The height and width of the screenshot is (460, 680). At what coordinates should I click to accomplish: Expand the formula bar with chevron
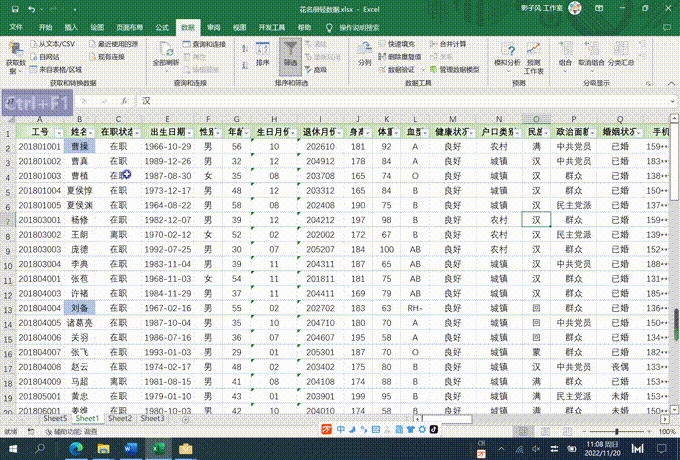point(673,101)
